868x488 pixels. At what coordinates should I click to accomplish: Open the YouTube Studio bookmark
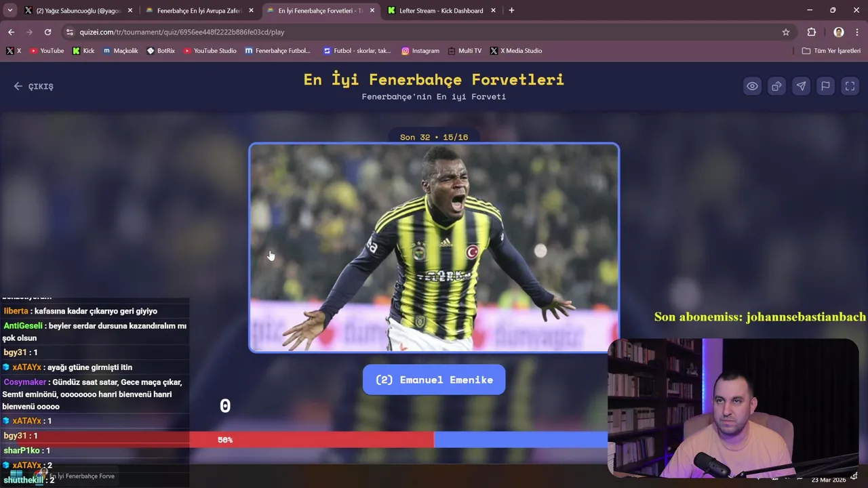click(x=210, y=51)
